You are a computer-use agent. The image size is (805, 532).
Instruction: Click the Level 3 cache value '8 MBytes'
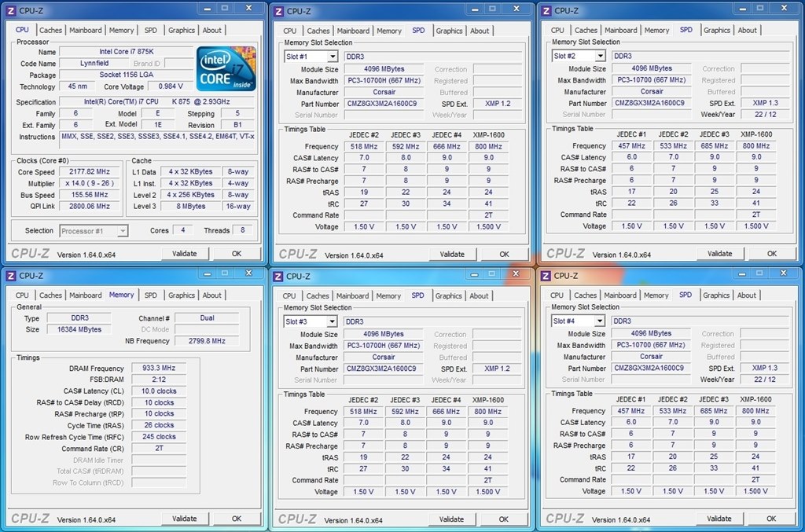[x=190, y=206]
